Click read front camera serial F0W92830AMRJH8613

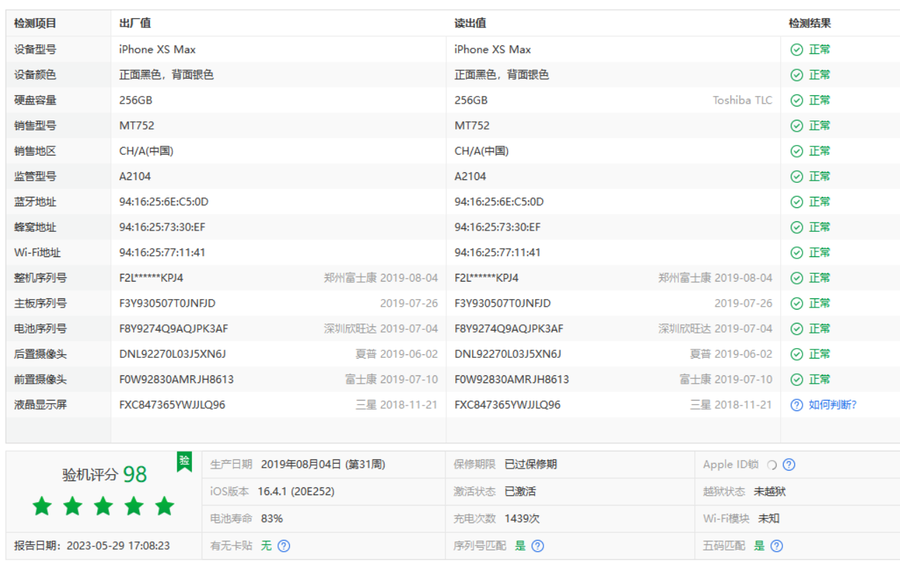coord(511,379)
